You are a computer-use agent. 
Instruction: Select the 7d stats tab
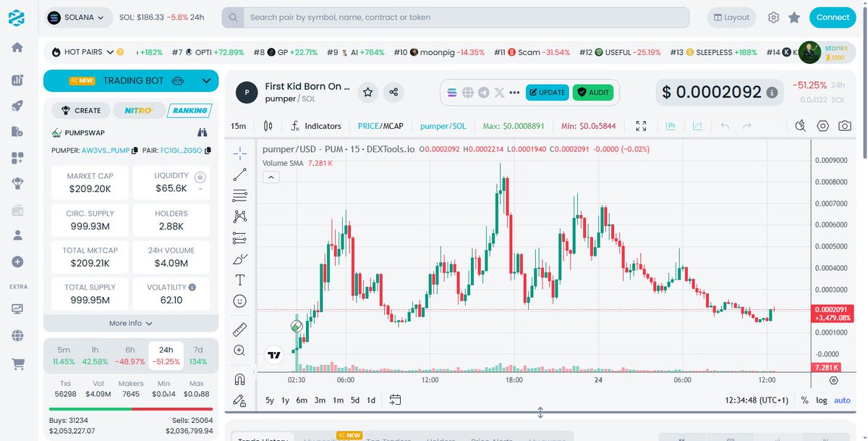[198, 355]
